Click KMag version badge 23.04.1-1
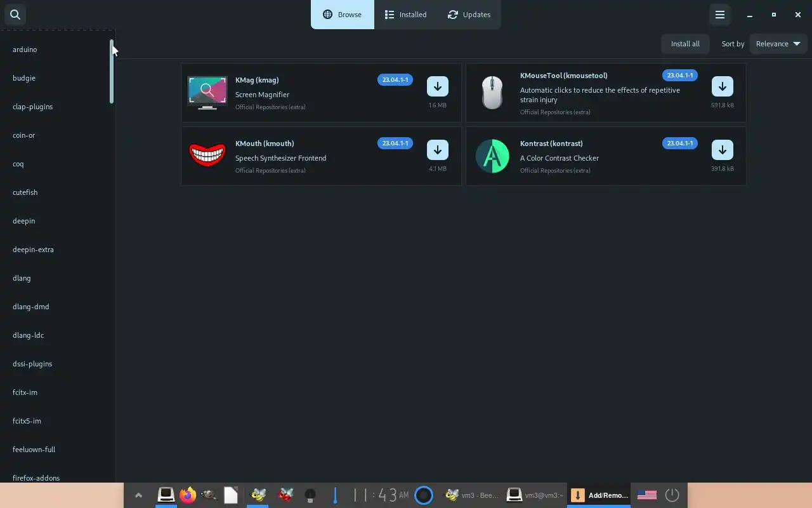 tap(395, 80)
